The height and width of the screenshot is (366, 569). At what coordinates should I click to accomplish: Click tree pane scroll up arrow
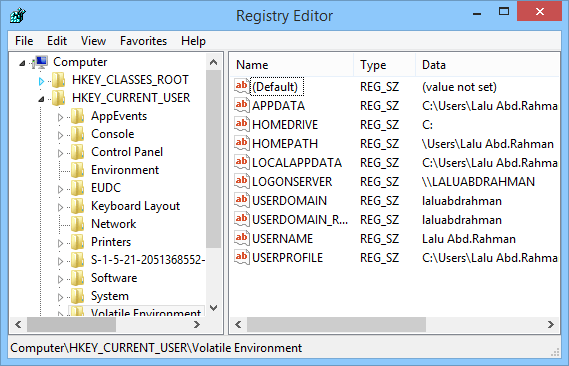pos(214,62)
